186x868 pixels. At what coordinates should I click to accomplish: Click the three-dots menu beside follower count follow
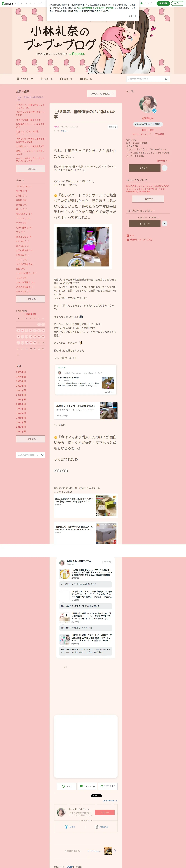point(164,223)
